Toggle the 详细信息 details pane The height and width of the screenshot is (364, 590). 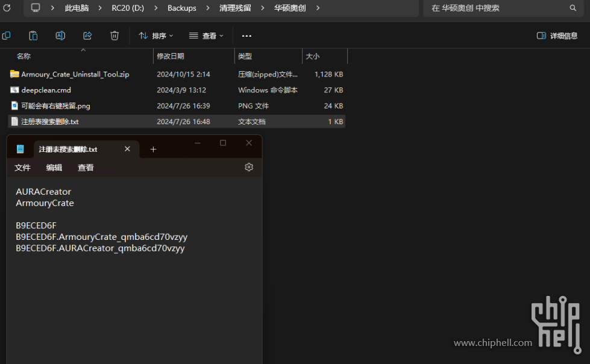pyautogui.click(x=557, y=36)
